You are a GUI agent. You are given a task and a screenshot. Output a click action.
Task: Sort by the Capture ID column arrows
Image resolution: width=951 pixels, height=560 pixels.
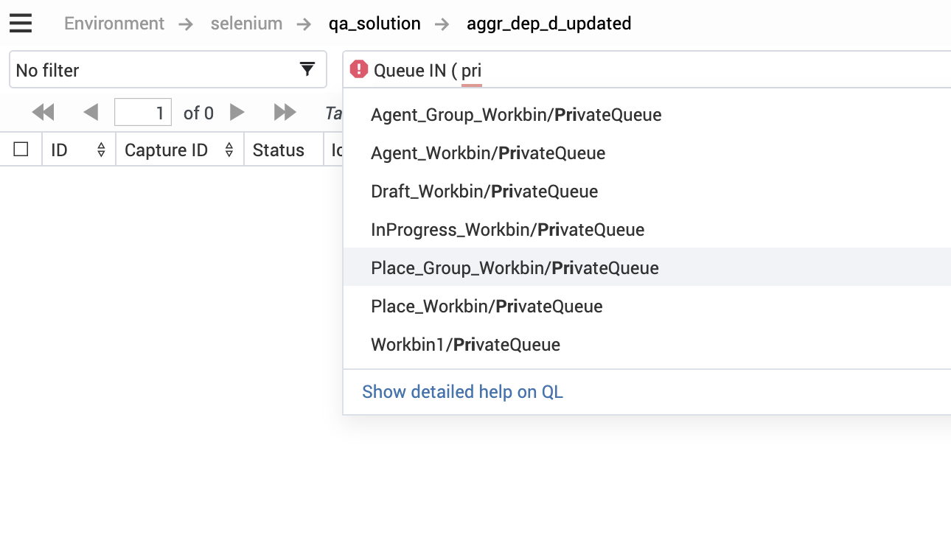(x=229, y=150)
